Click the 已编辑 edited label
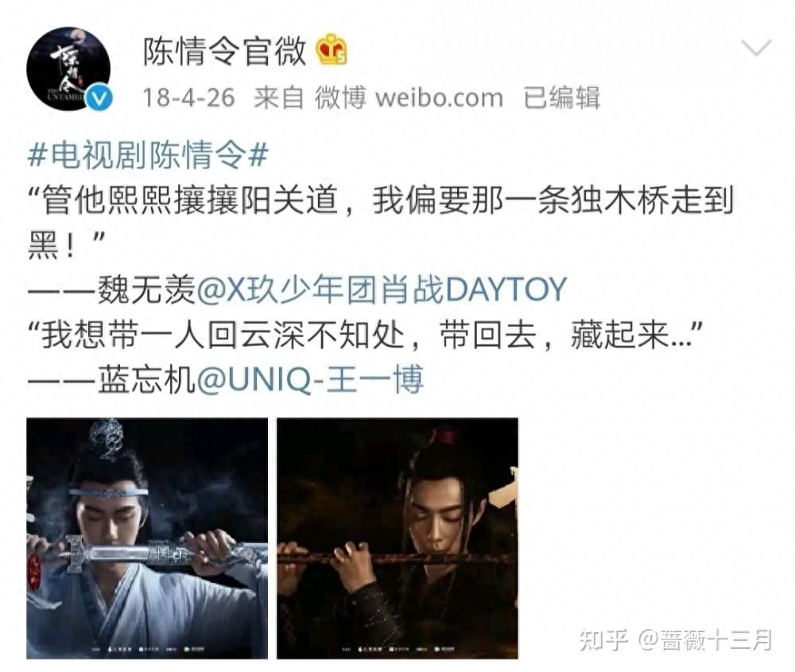Viewport: 795px width, 672px height. (561, 97)
